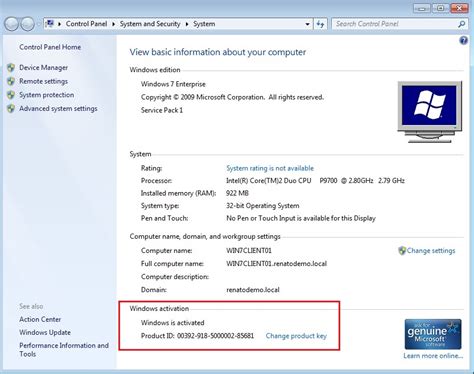474x374 pixels.
Task: Click shield icon beside Device Manager
Action: pos(11,68)
